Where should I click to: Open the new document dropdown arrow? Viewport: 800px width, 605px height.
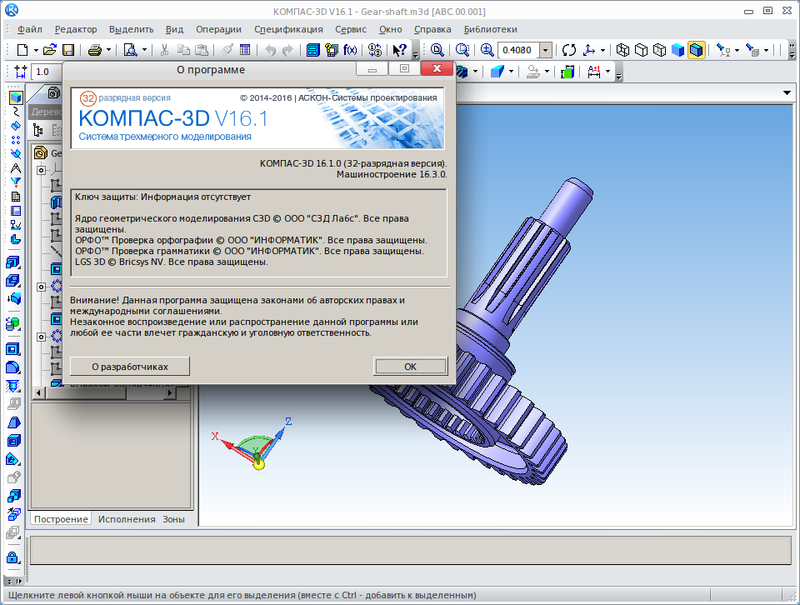tap(36, 50)
